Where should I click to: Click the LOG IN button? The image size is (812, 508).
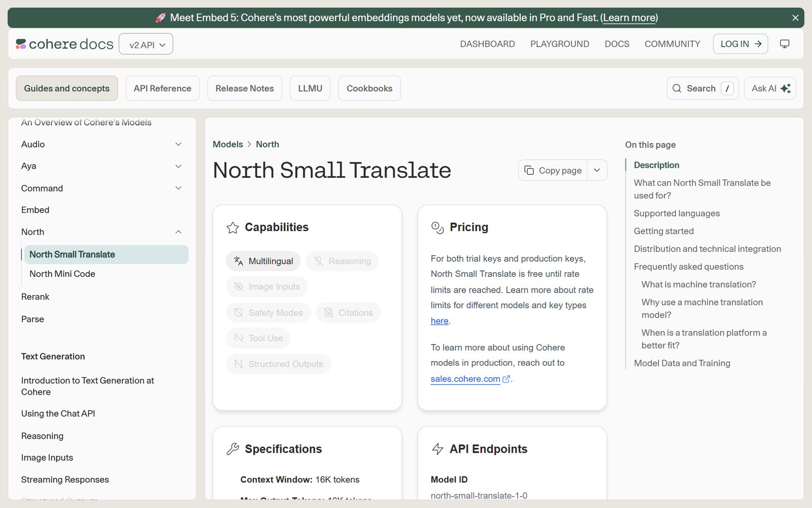coord(740,44)
